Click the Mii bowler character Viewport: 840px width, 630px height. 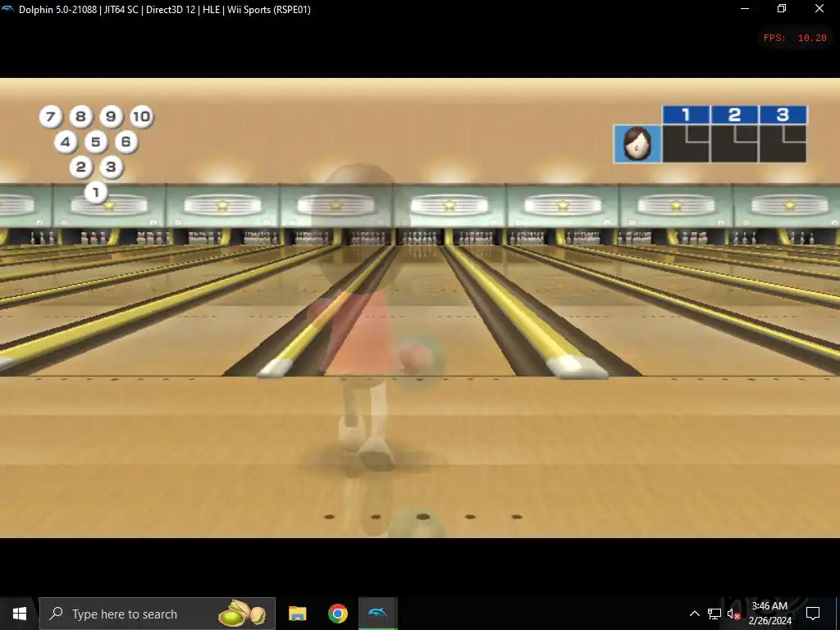(364, 322)
